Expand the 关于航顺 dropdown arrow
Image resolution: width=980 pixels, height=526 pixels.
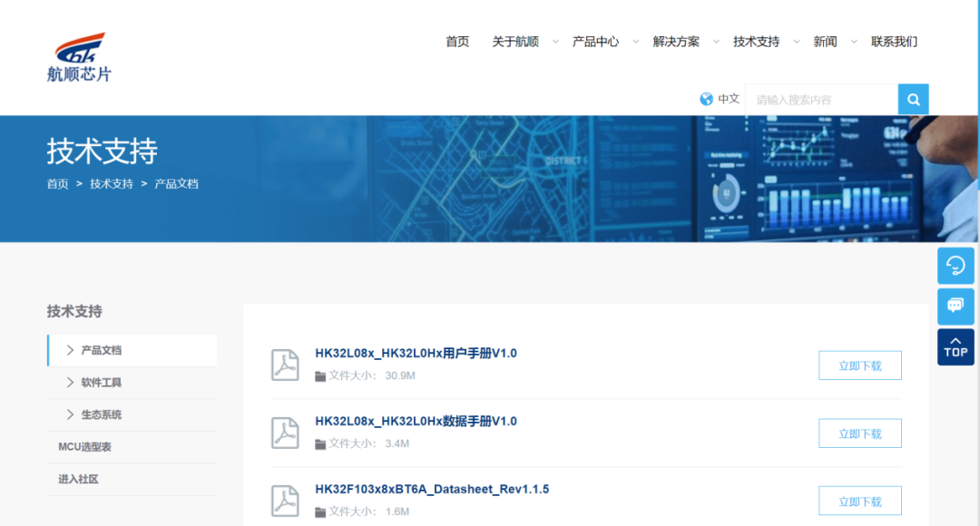pos(555,42)
